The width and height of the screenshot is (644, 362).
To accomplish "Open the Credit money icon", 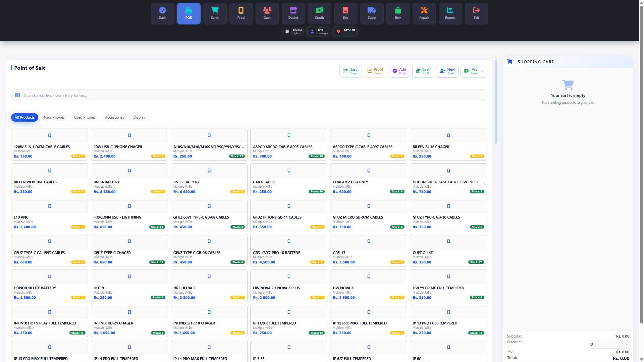I will [319, 13].
